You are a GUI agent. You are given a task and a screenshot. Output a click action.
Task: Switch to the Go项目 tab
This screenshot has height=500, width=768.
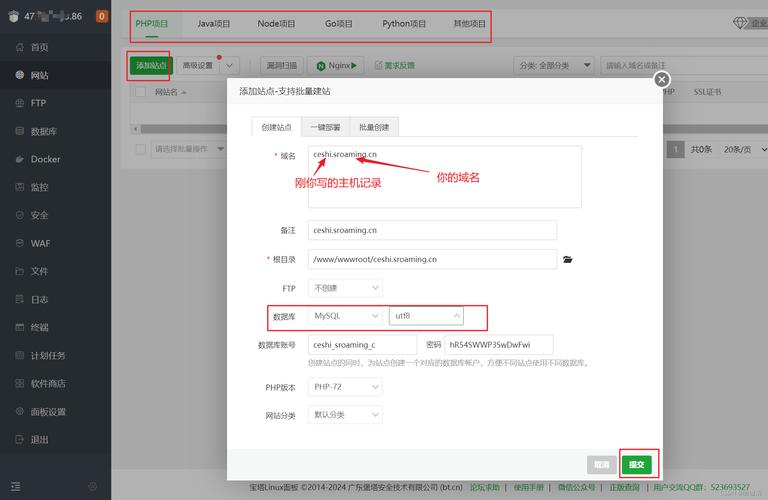pos(338,24)
